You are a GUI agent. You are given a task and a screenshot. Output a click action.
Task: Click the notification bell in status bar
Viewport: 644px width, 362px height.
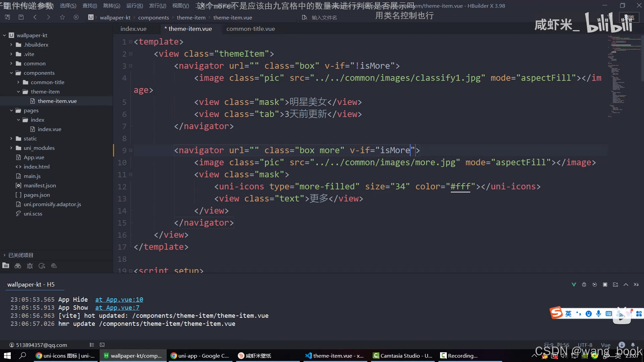(x=633, y=345)
